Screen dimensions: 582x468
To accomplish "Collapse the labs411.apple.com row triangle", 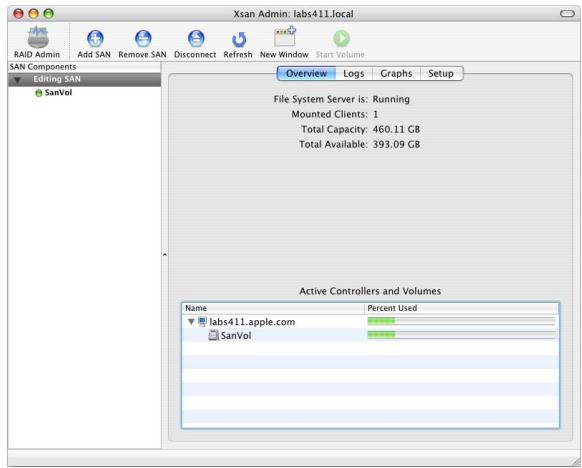I will coord(191,321).
